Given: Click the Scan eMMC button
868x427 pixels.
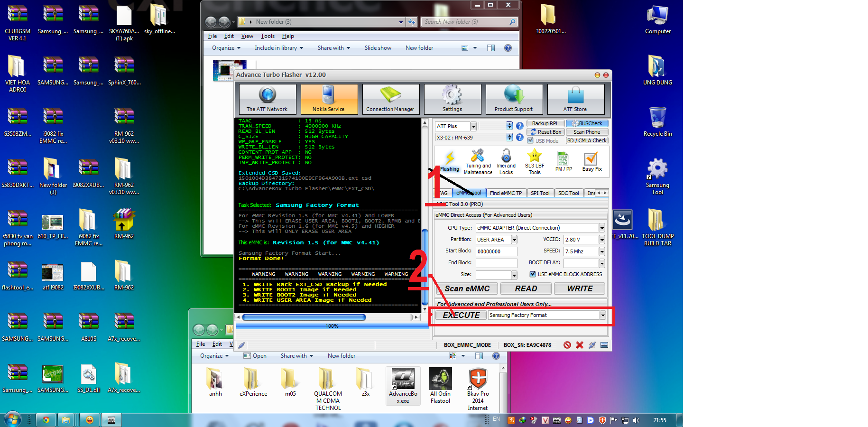Looking at the screenshot, I should 467,288.
